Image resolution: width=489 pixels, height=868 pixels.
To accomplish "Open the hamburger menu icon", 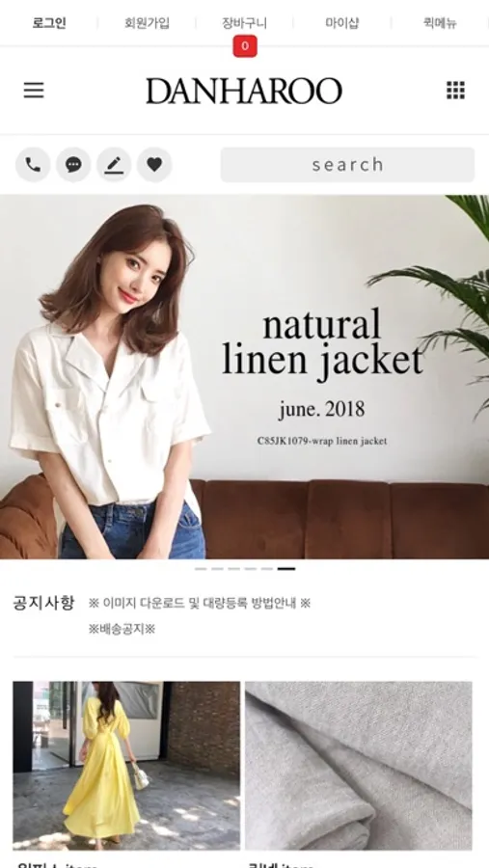I will (x=34, y=91).
